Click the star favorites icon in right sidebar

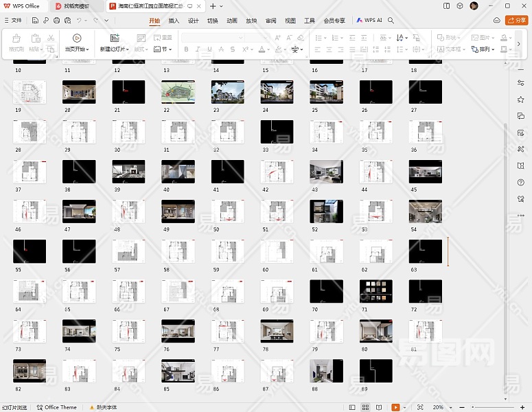tap(521, 100)
